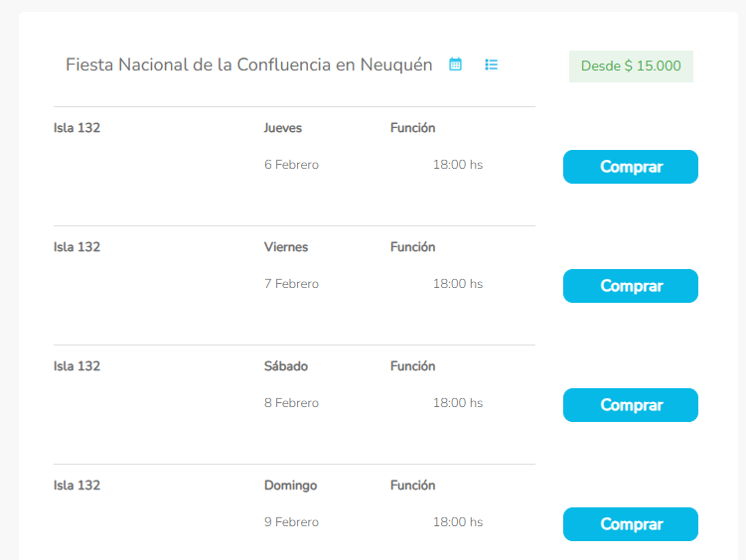Click the Sábado day label

286,366
